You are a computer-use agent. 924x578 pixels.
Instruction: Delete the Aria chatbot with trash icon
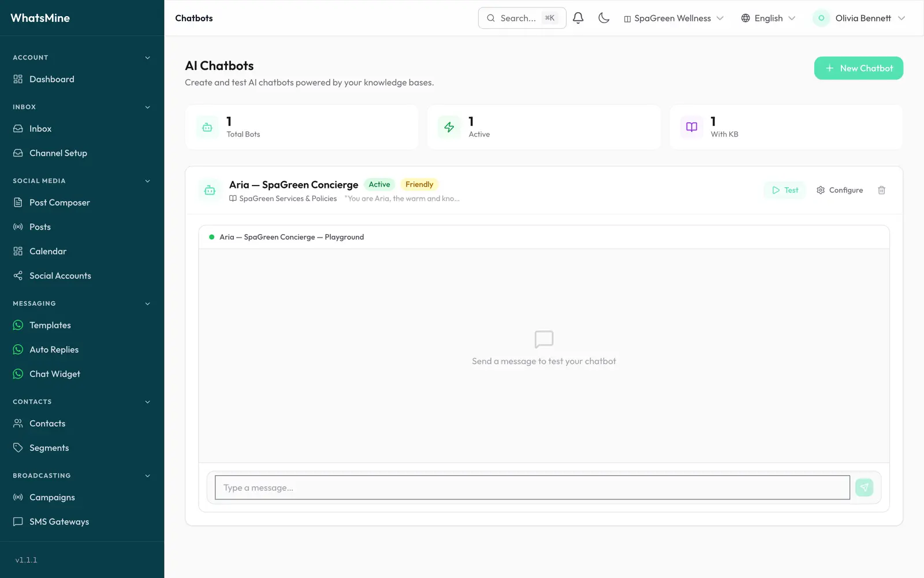[x=881, y=190]
